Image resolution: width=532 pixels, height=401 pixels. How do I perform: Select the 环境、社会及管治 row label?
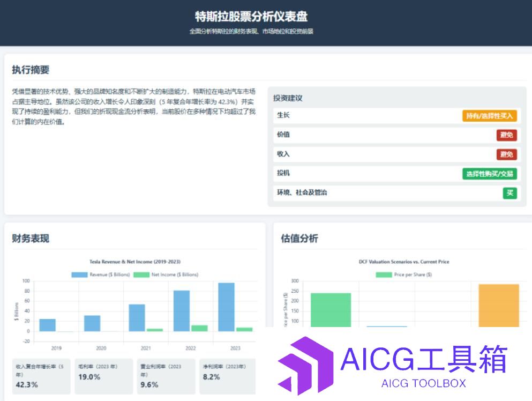tap(302, 192)
